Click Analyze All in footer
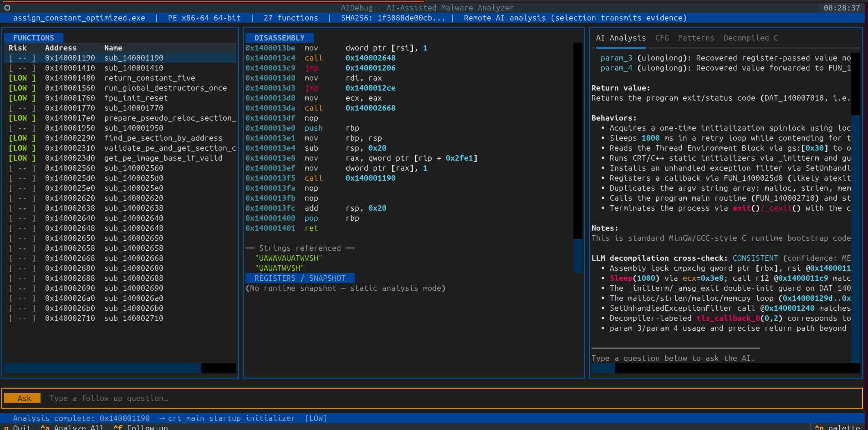The image size is (868, 430). click(72, 427)
